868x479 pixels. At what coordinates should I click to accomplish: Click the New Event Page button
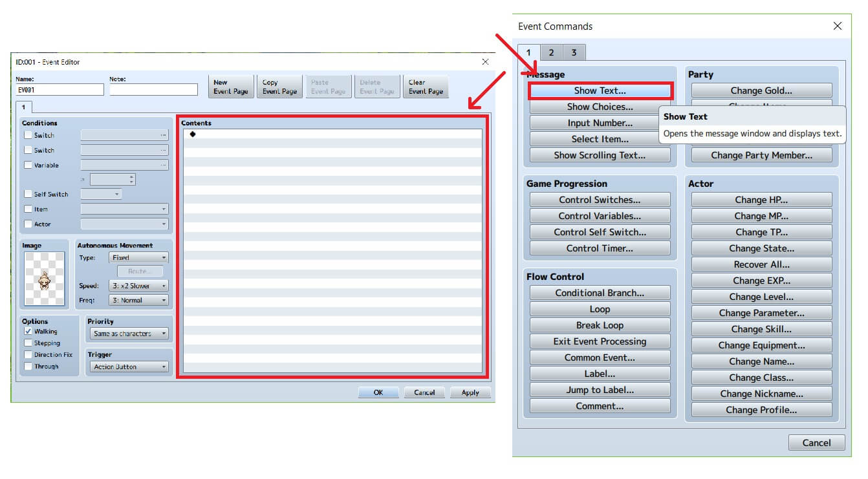(231, 87)
